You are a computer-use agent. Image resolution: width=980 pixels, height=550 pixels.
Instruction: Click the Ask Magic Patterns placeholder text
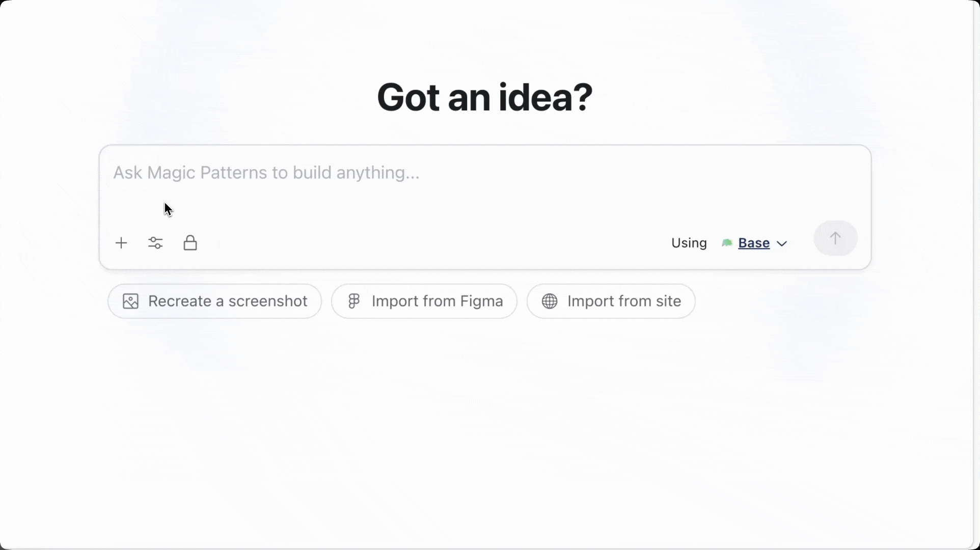[266, 173]
